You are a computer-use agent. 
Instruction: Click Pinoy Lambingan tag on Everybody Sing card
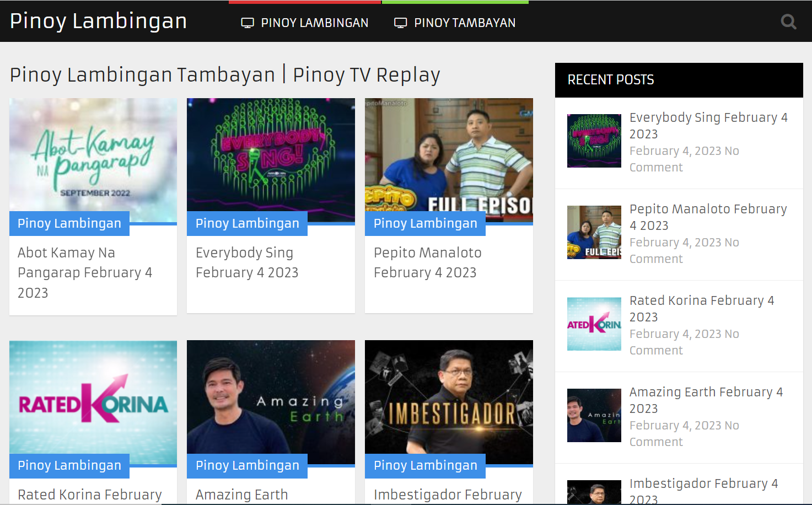247,223
